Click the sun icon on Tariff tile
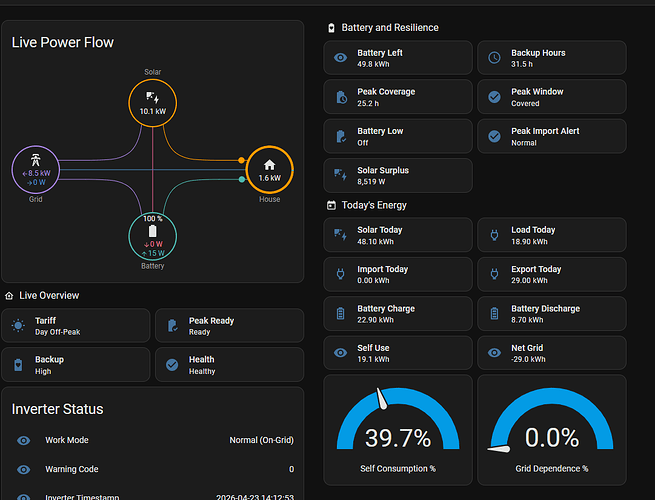The image size is (655, 500). [x=18, y=325]
